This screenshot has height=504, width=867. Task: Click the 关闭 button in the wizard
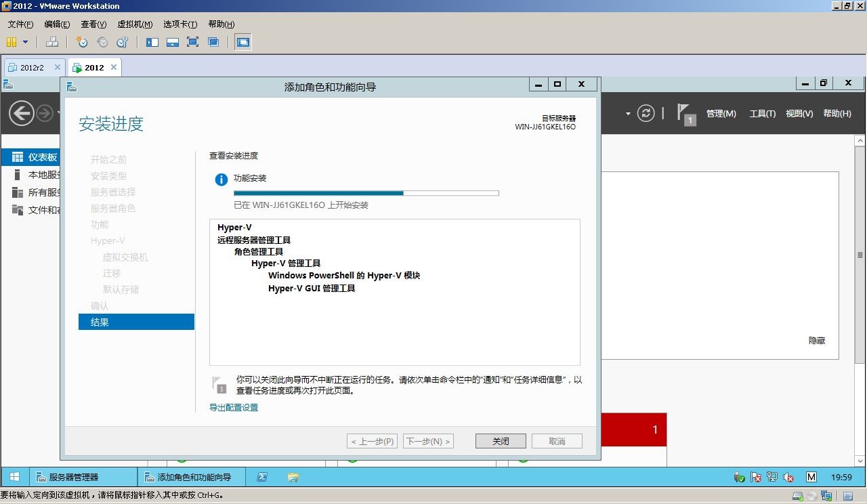501,441
